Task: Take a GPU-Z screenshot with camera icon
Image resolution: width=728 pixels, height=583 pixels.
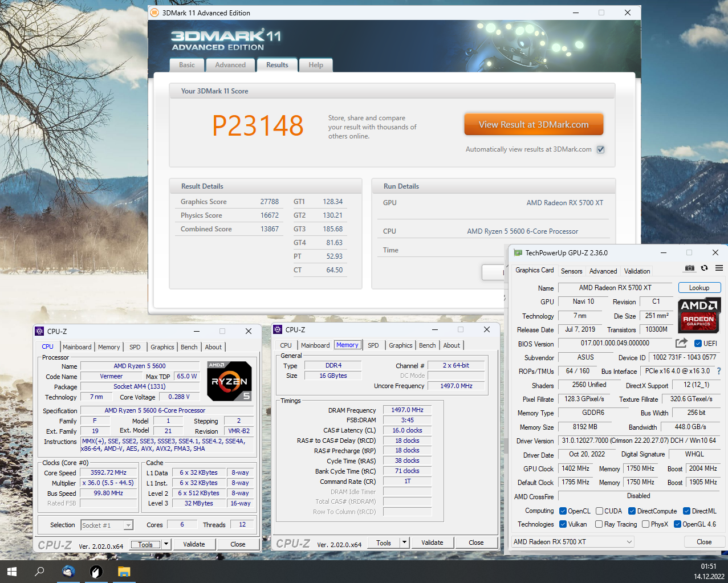Action: click(x=690, y=268)
